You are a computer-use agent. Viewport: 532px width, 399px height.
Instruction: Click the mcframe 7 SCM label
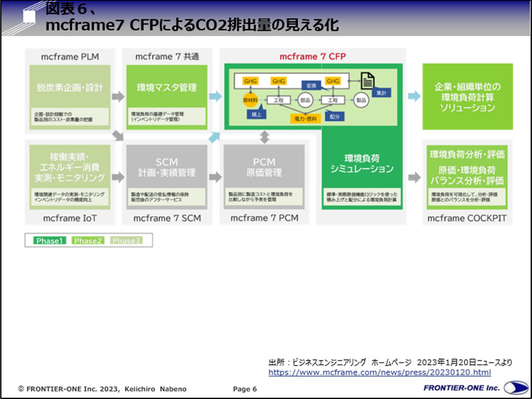(167, 218)
